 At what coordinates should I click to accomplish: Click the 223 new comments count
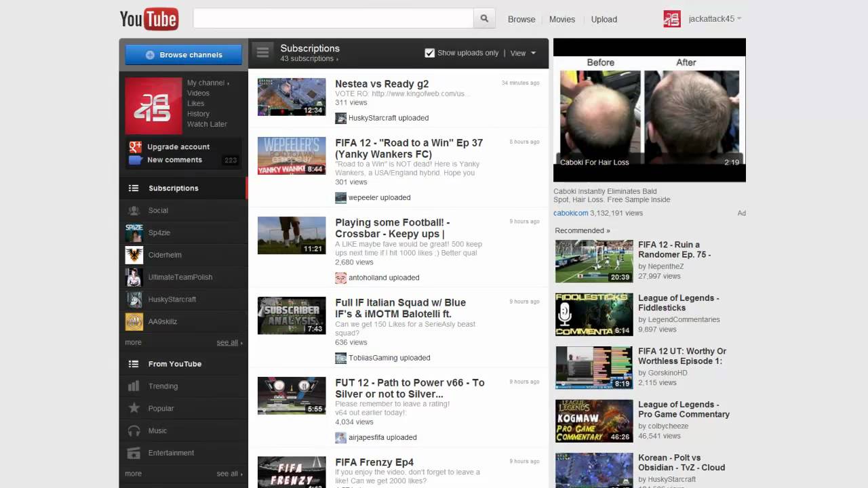click(230, 161)
